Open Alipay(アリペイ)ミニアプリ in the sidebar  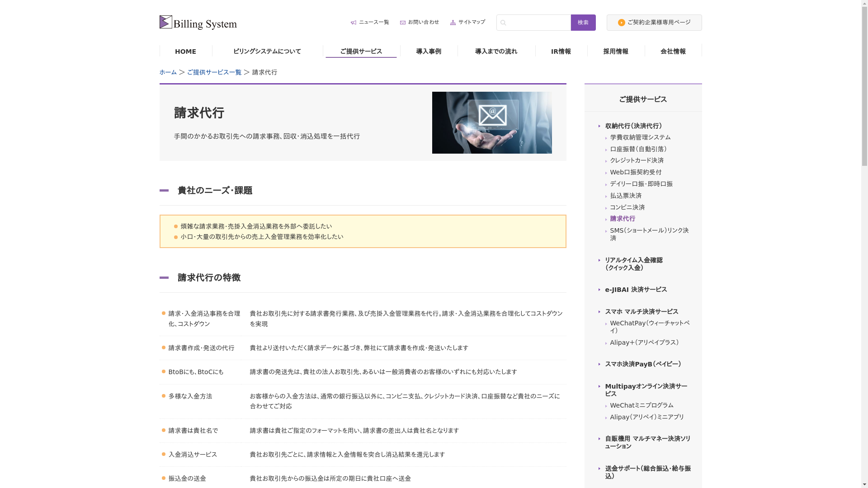(647, 417)
